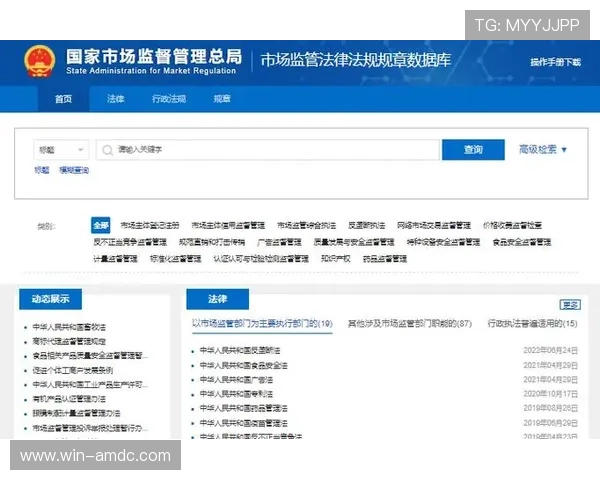This screenshot has width=600, height=480.
Task: Click the 国家市场监督管理总局 header text
Action: [154, 56]
